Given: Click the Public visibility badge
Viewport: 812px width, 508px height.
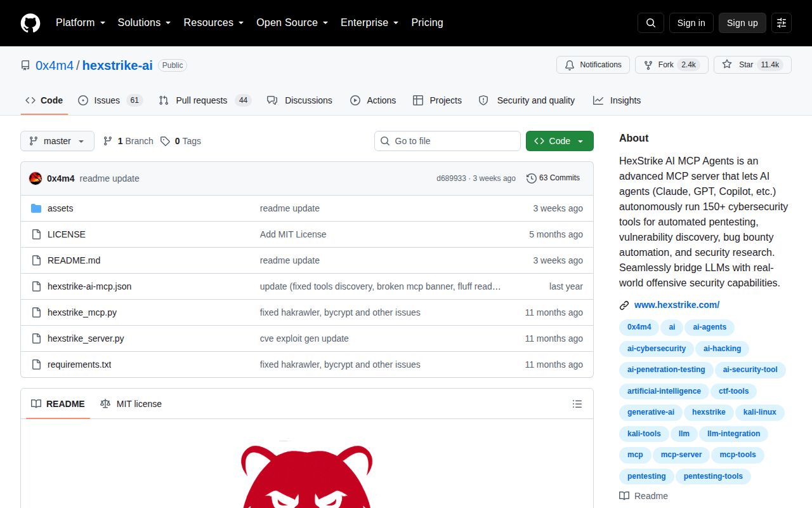Looking at the screenshot, I should [x=173, y=65].
